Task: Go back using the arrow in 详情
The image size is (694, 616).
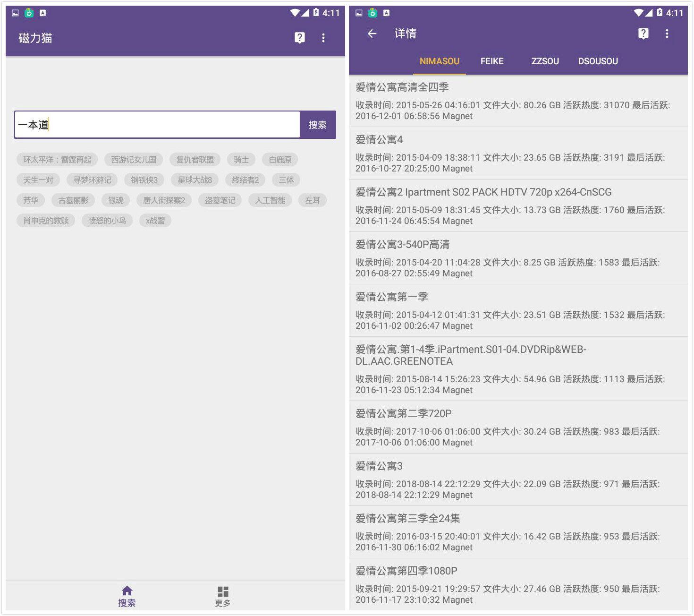Action: point(372,34)
